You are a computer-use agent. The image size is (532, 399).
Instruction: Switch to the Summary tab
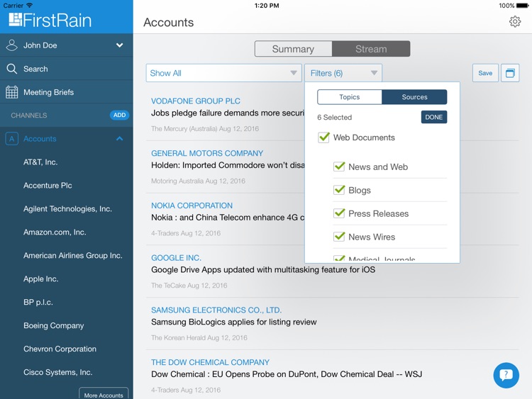[293, 49]
